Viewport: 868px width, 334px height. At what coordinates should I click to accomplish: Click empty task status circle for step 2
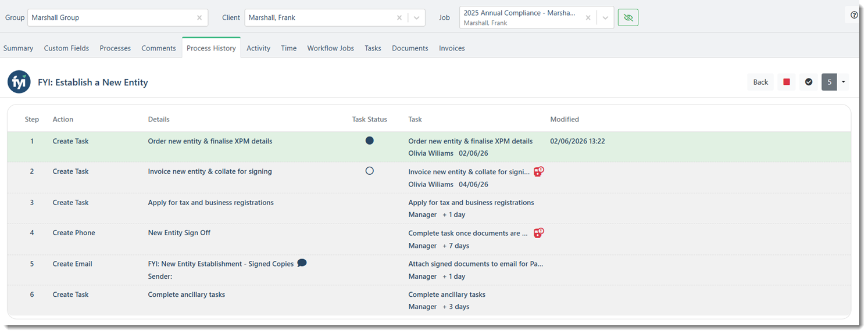coord(370,171)
